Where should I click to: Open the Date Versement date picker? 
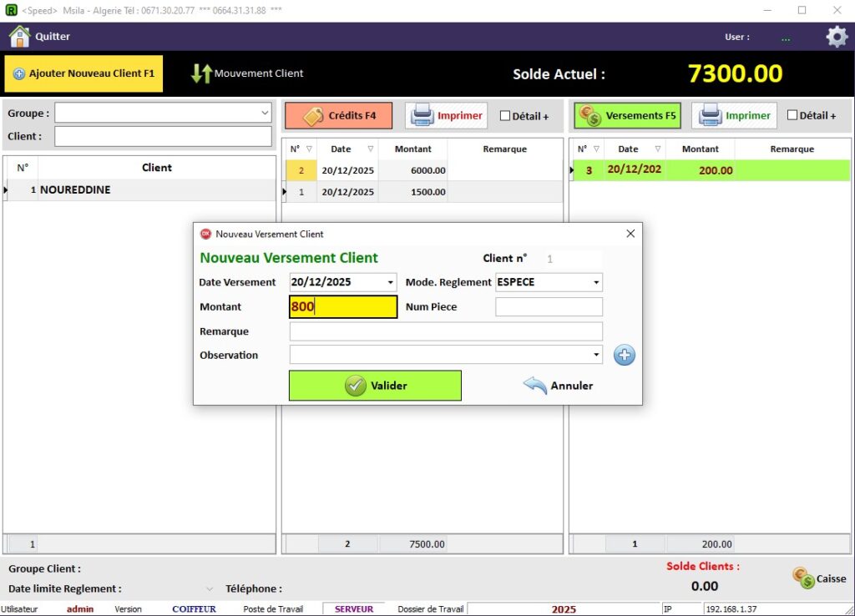point(391,283)
